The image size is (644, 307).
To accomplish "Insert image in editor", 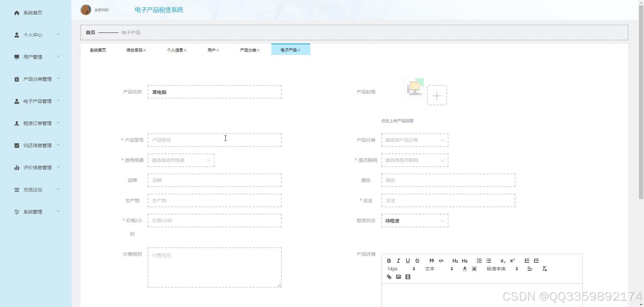I will coord(398,277).
